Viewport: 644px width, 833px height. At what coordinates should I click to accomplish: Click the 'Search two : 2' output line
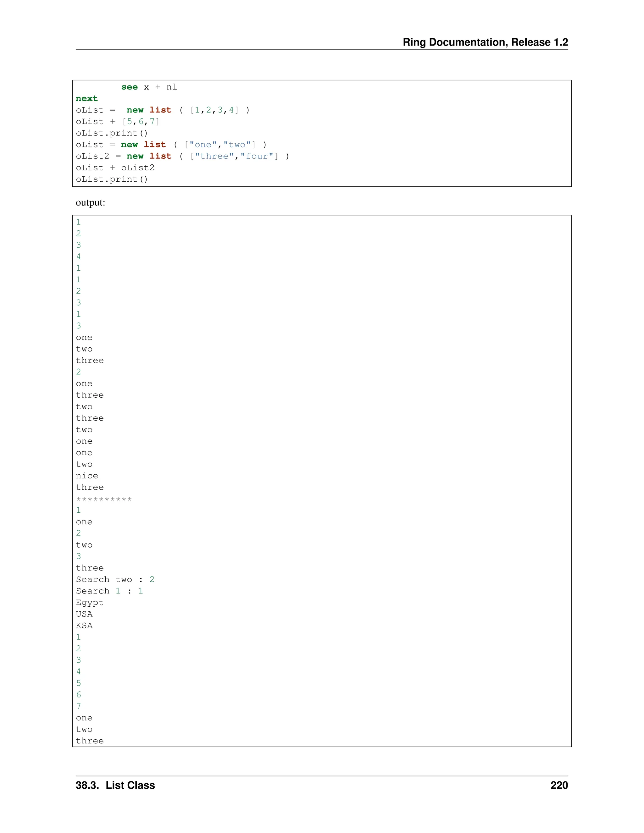point(115,579)
